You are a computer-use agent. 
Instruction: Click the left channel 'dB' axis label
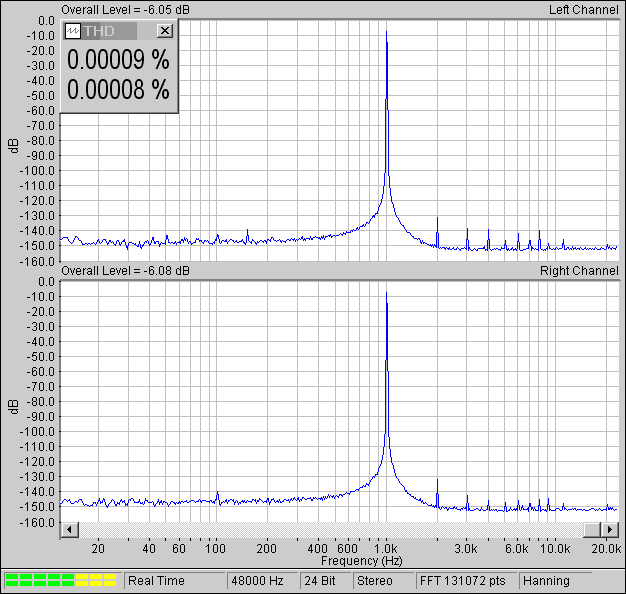click(13, 146)
